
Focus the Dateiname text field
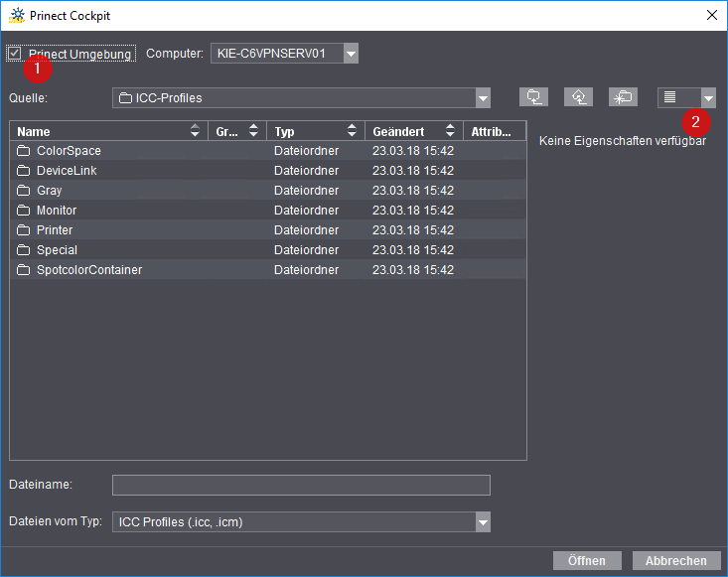point(301,485)
